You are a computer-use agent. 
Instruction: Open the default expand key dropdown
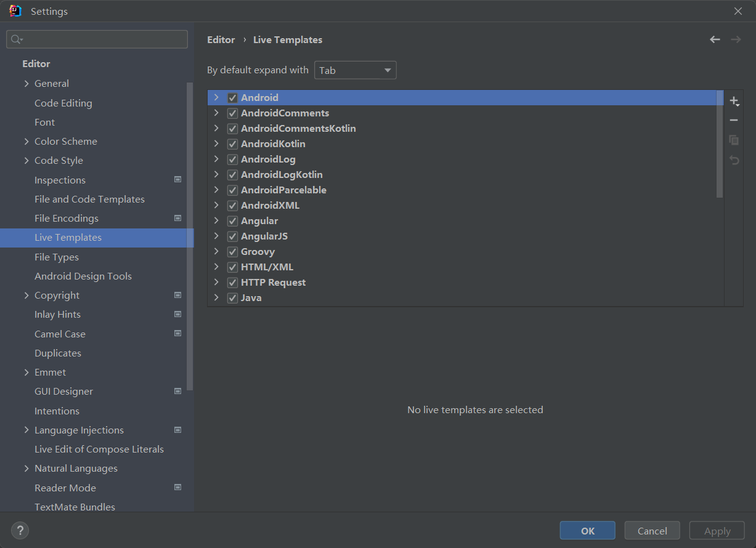(x=355, y=70)
